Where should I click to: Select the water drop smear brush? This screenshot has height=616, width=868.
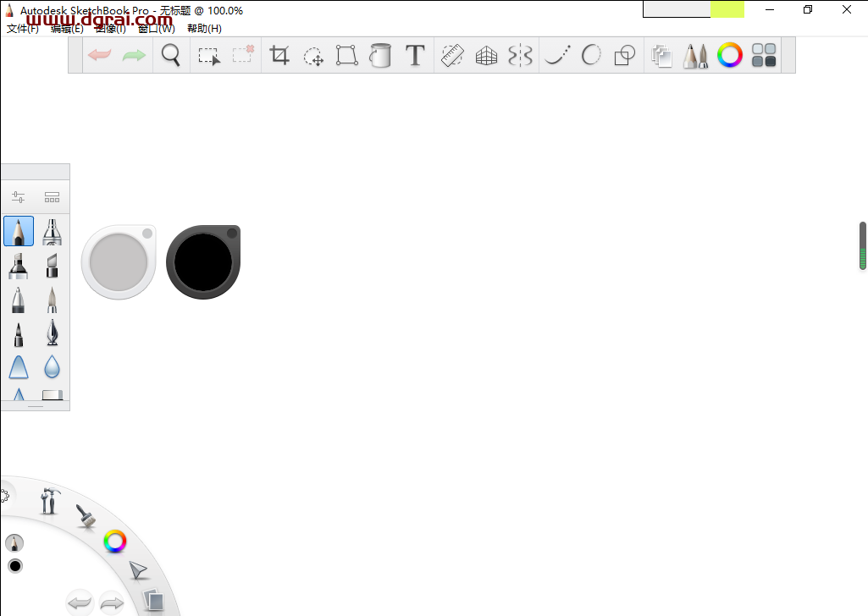[52, 366]
